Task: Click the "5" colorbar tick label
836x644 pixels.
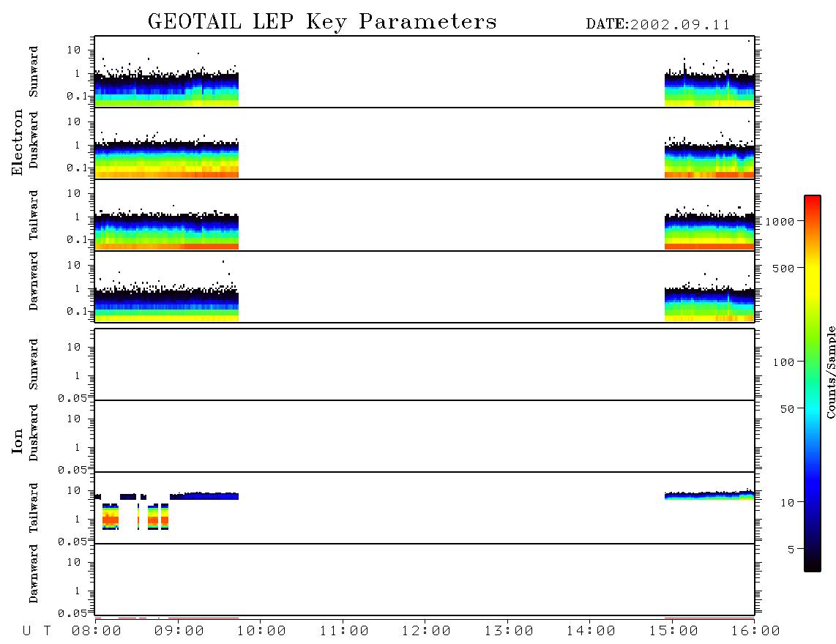Action: [791, 550]
